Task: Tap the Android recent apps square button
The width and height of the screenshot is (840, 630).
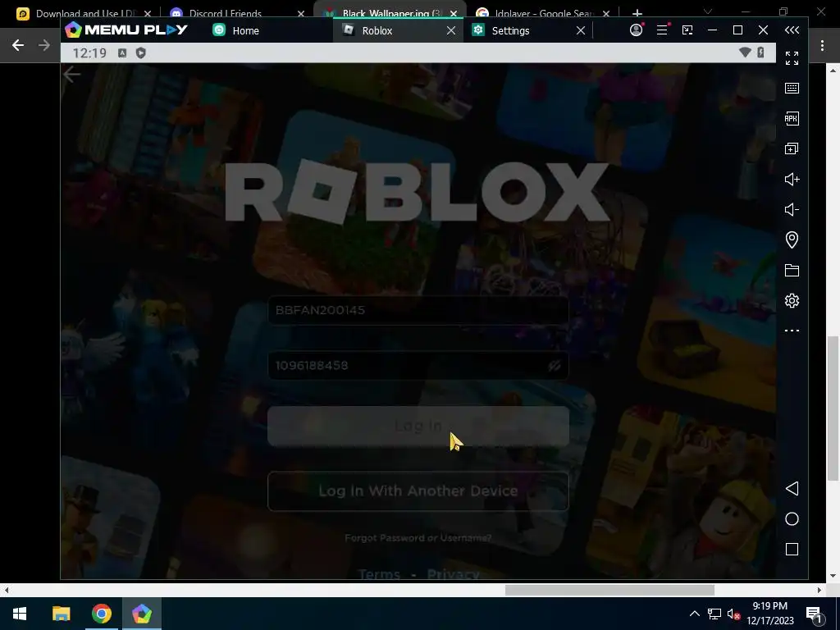Action: (792, 549)
